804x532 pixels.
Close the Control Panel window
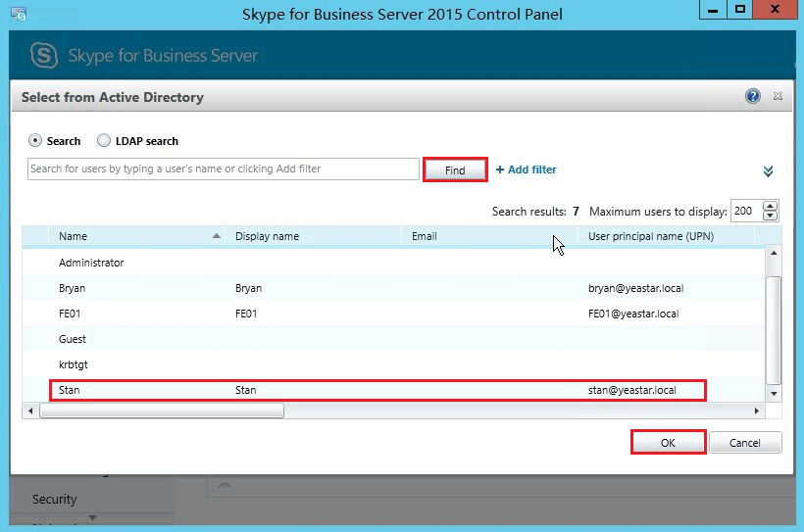[775, 10]
